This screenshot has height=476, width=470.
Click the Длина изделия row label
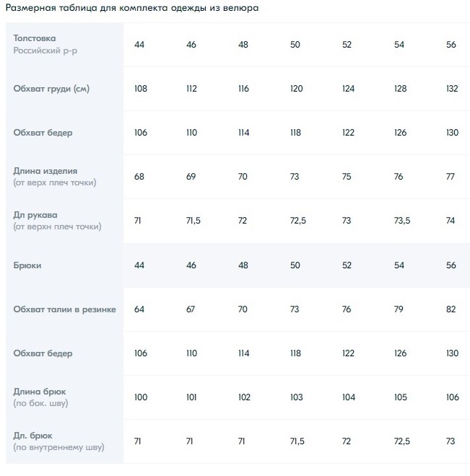(55, 177)
